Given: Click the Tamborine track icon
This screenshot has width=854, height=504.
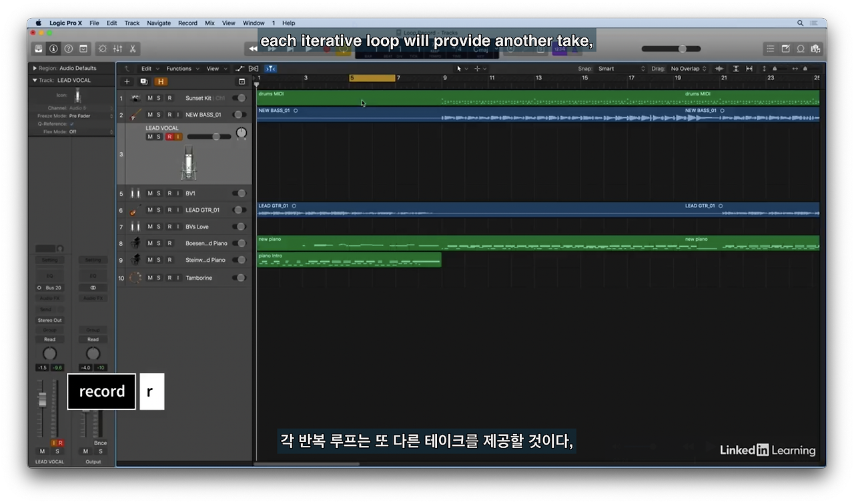Looking at the screenshot, I should coord(135,277).
